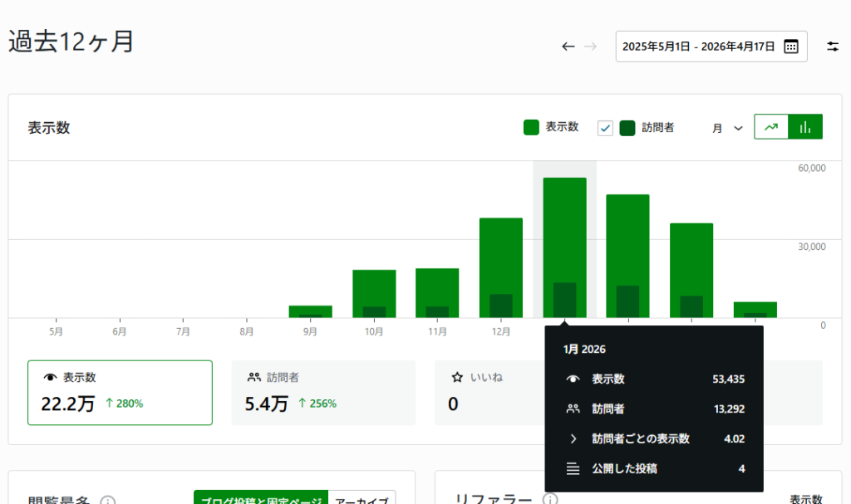Image resolution: width=851 pixels, height=504 pixels.
Task: Switch to アーカイブ tab
Action: [x=362, y=498]
